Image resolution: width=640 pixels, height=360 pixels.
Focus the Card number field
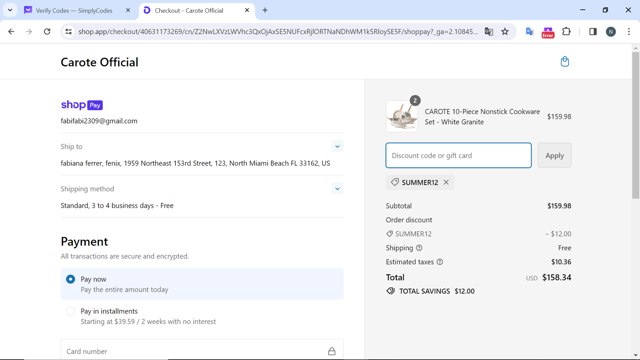click(202, 350)
